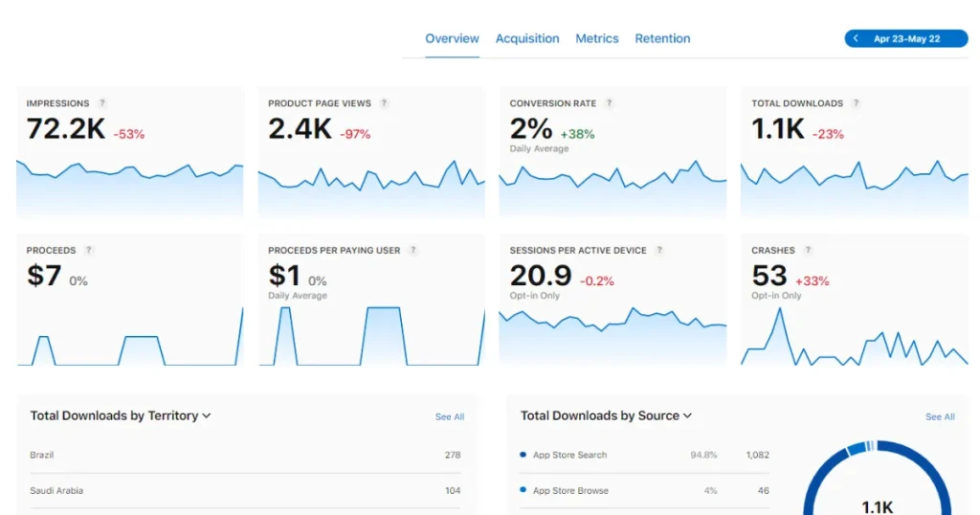Open help icon next to Product Page Views
980x515 pixels.
(x=384, y=103)
